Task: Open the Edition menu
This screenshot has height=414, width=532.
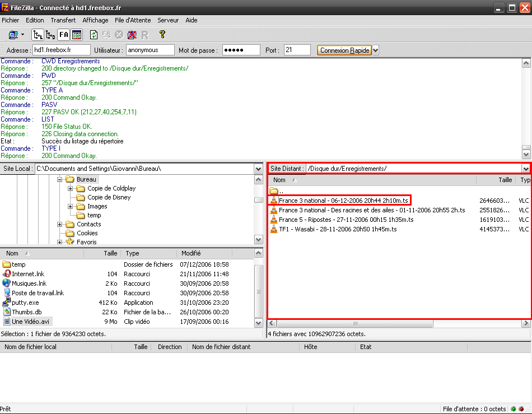Action: pyautogui.click(x=35, y=20)
